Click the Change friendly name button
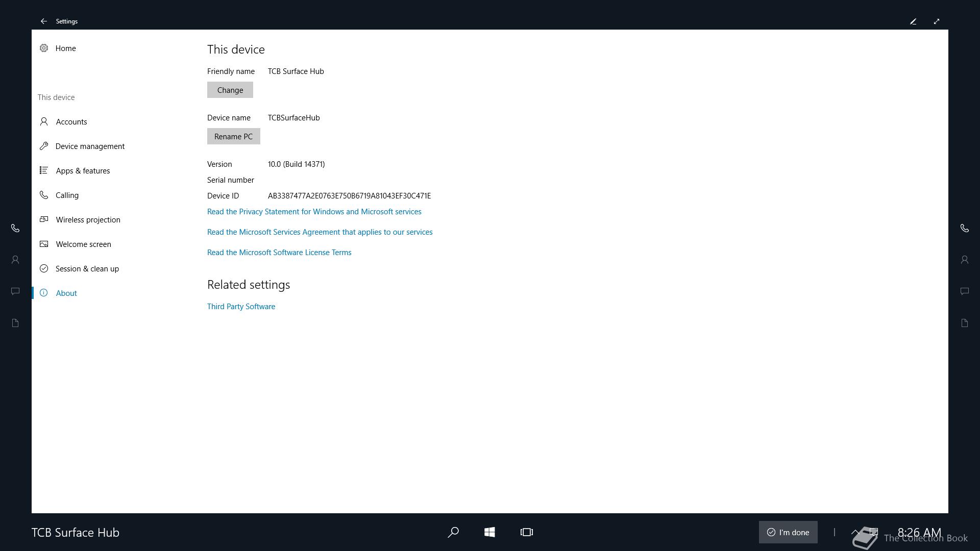 (x=230, y=90)
